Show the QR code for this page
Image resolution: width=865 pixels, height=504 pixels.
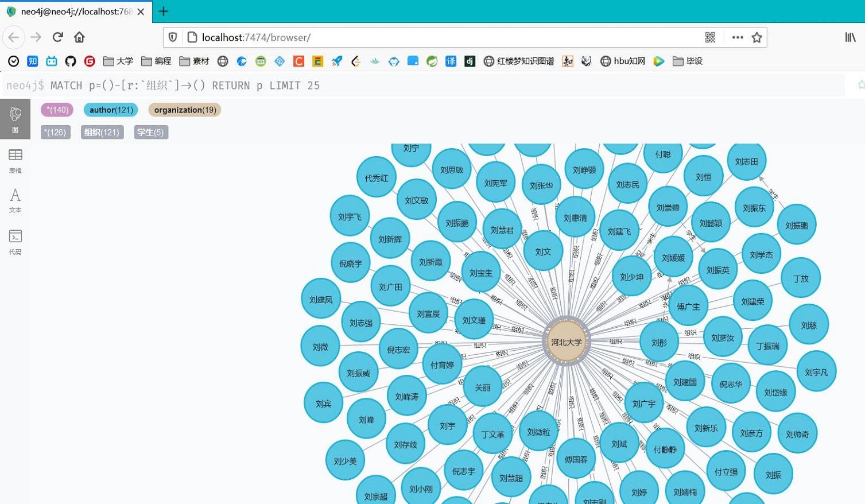pos(710,37)
